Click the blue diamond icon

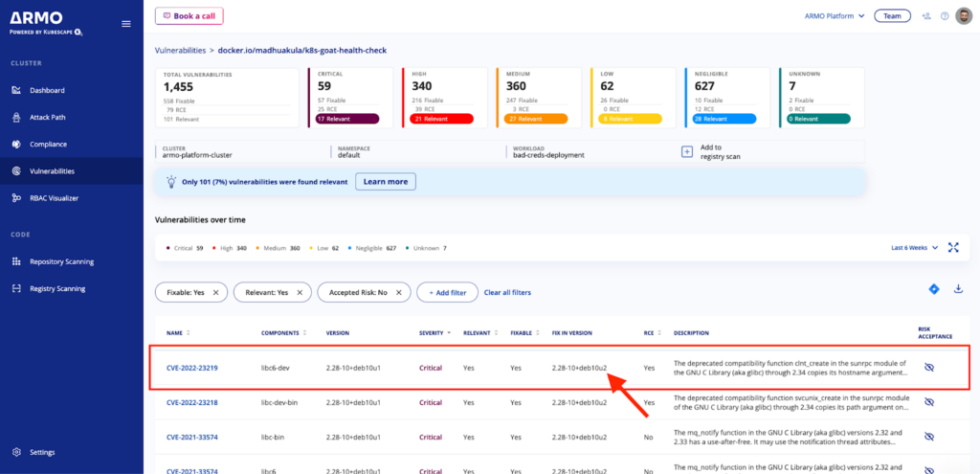tap(934, 289)
